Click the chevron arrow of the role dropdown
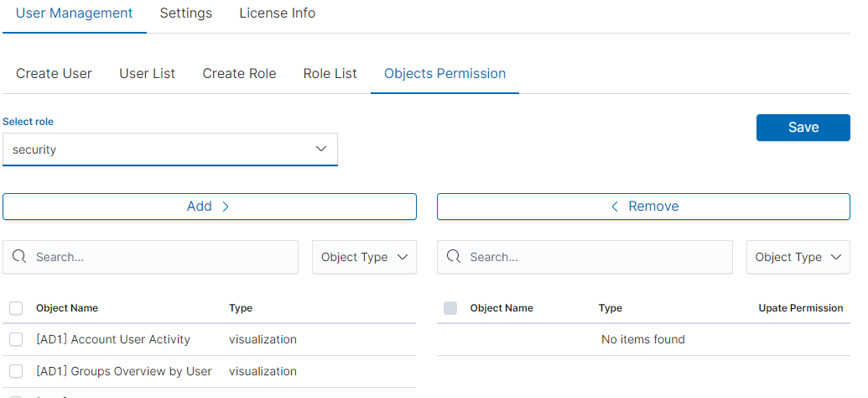Screen dimensions: 868x398 coord(321,149)
